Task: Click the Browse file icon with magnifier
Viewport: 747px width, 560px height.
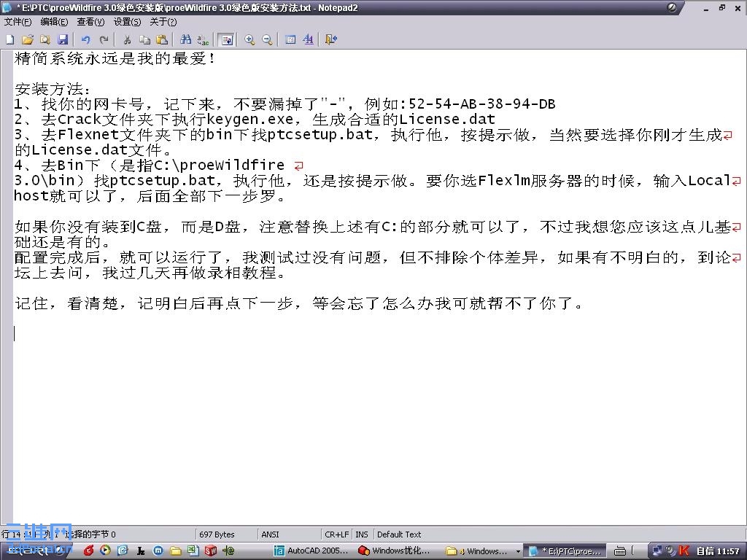Action: click(45, 39)
